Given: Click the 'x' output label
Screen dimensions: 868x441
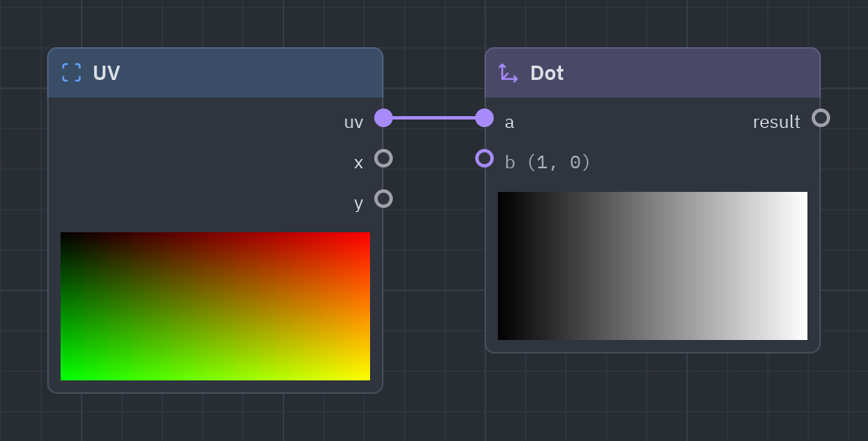Looking at the screenshot, I should click(x=358, y=163).
